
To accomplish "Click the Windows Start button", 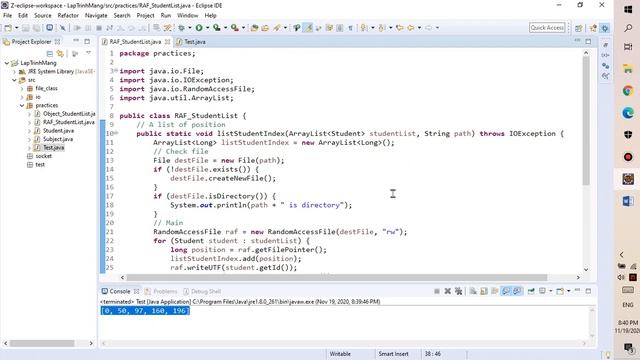I will pyautogui.click(x=628, y=9).
